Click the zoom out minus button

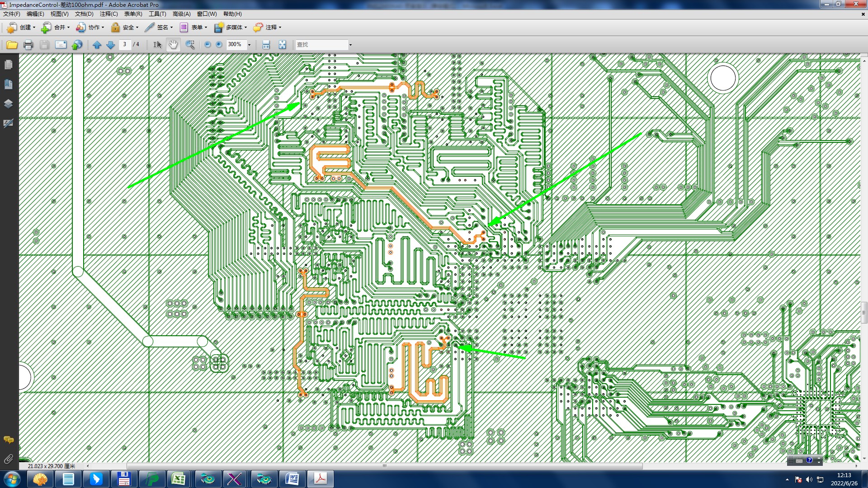[x=208, y=44]
